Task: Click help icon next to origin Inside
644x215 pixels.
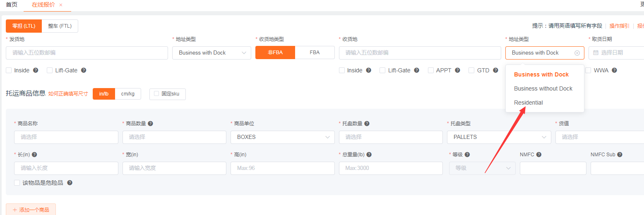Action: (36, 70)
